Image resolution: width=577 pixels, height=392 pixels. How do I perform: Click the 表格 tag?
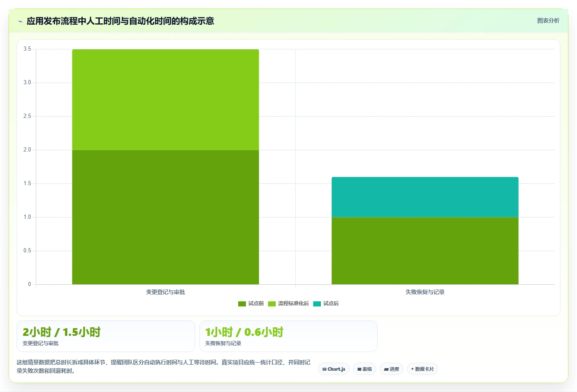[x=364, y=369]
